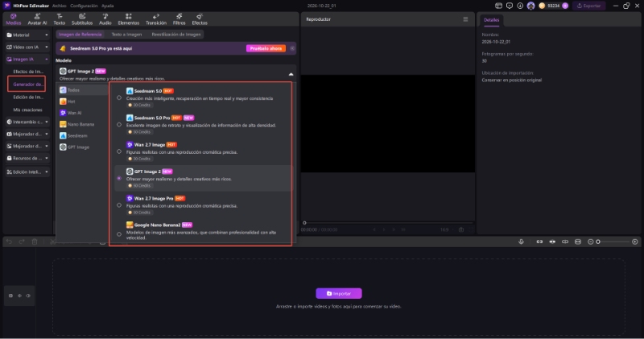Click the microphone record icon
The image size is (644, 339).
coord(521,242)
